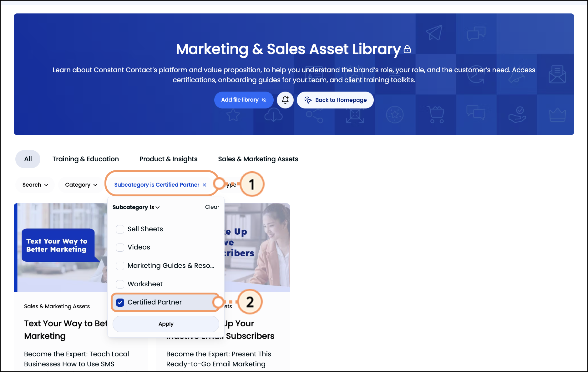Click the 'Text Your Way to Bet... Marketing' card title
588x372 pixels.
(x=66, y=329)
